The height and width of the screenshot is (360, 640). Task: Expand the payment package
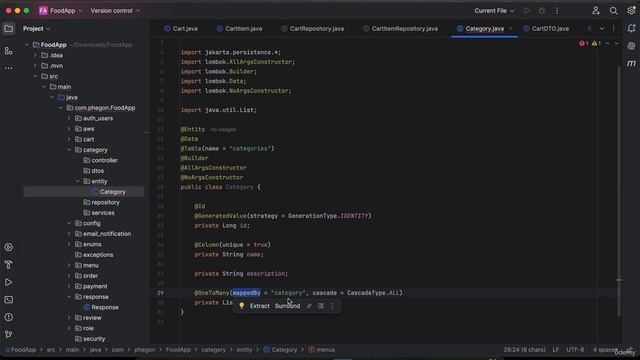tap(69, 286)
